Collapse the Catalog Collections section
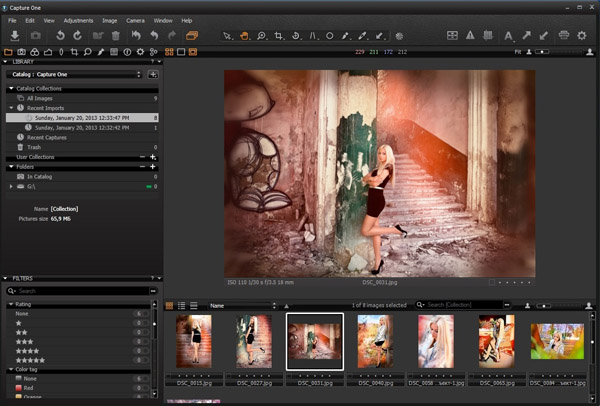This screenshot has height=406, width=600. (x=10, y=89)
